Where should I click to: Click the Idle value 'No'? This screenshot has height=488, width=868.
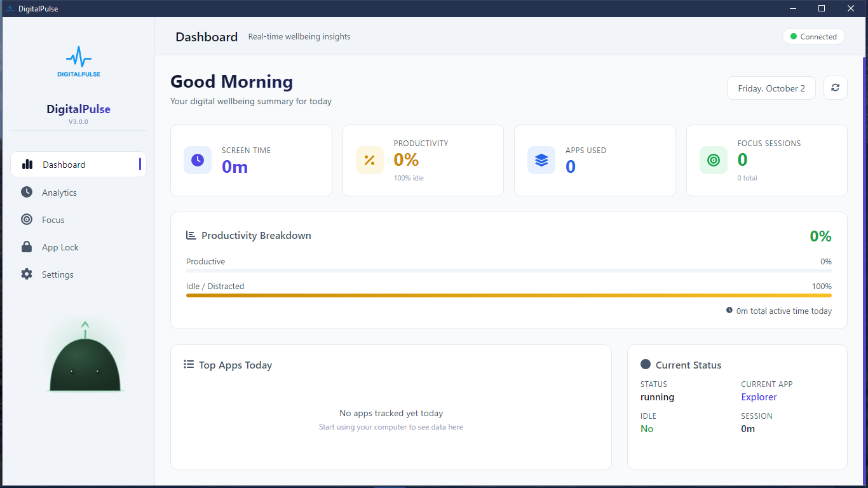coord(647,429)
